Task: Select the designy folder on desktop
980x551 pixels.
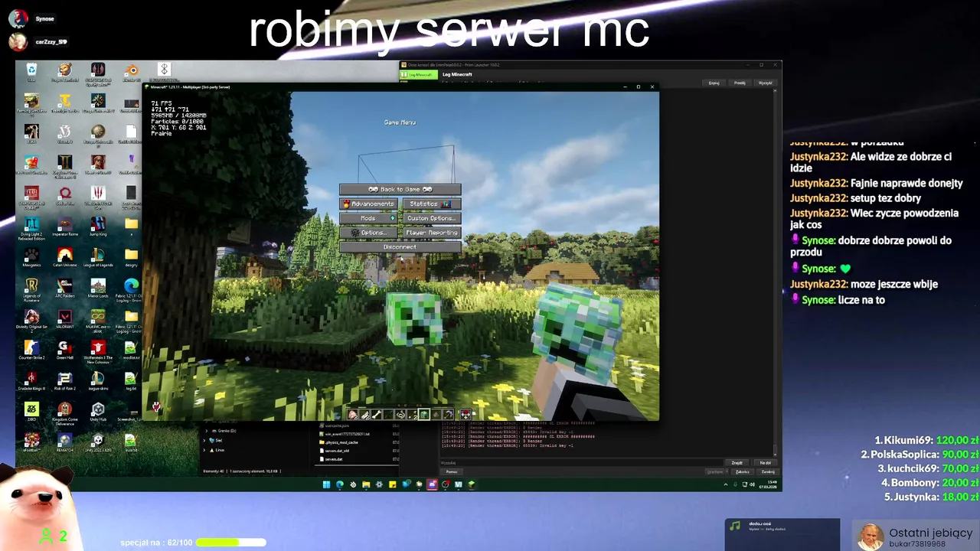Action: coord(131,258)
